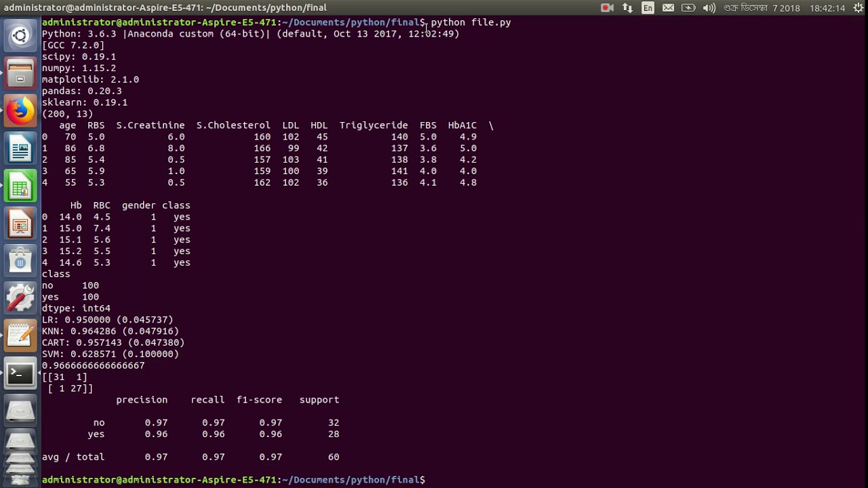Click the 'matplotlib: 2.1.0' line

point(90,79)
